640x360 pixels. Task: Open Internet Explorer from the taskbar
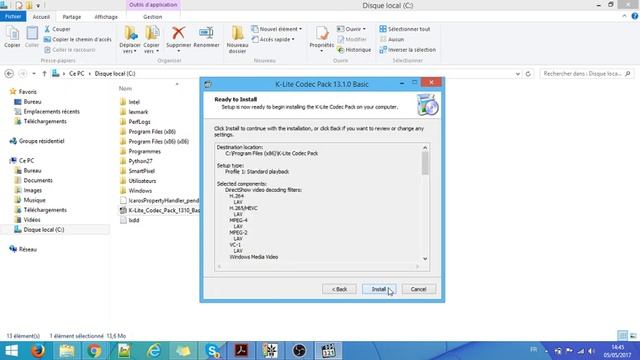pyautogui.click(x=154, y=351)
